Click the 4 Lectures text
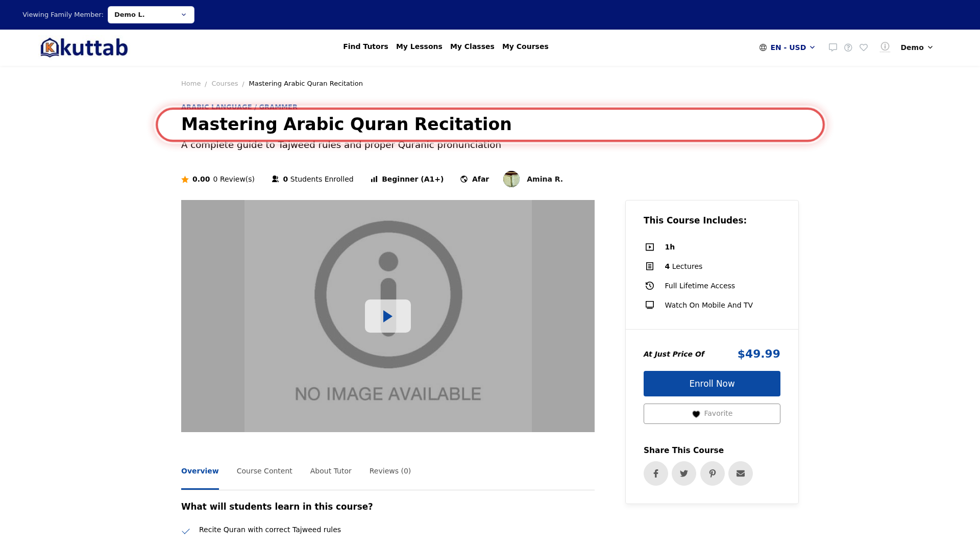This screenshot has height=551, width=980. [683, 266]
